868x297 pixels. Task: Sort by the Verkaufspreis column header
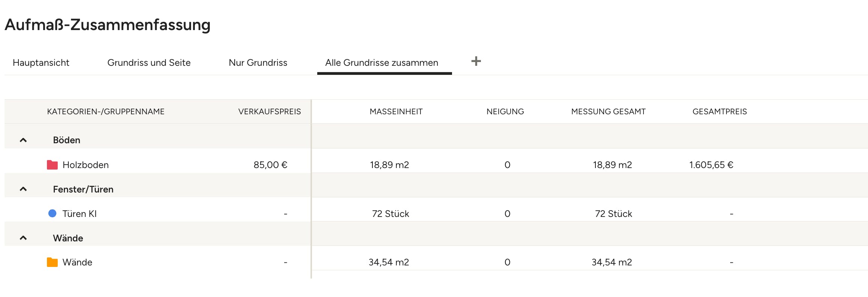[x=270, y=112]
